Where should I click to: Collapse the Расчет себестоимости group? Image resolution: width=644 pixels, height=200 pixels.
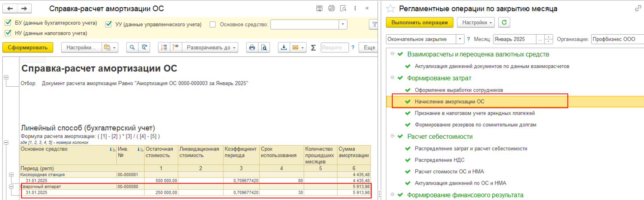[x=392, y=136]
